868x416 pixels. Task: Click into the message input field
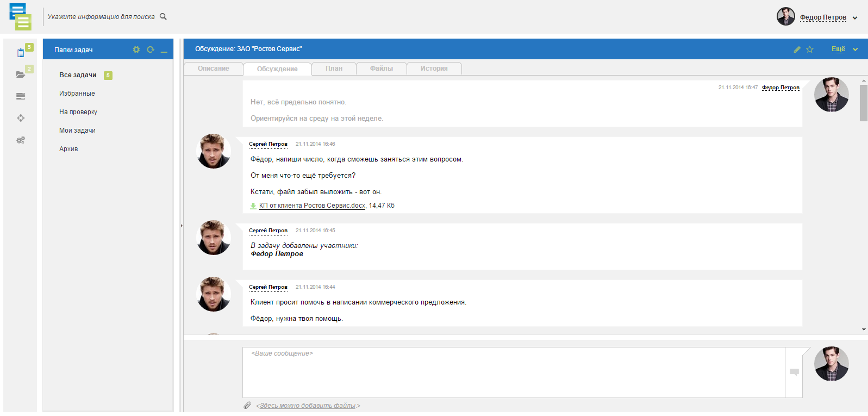(514, 372)
